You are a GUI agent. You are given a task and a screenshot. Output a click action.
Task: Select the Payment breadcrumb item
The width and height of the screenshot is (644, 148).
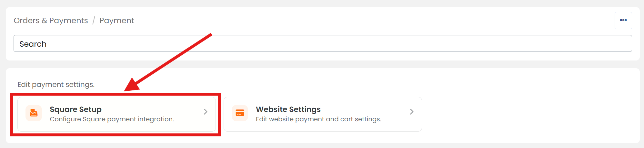tap(116, 21)
